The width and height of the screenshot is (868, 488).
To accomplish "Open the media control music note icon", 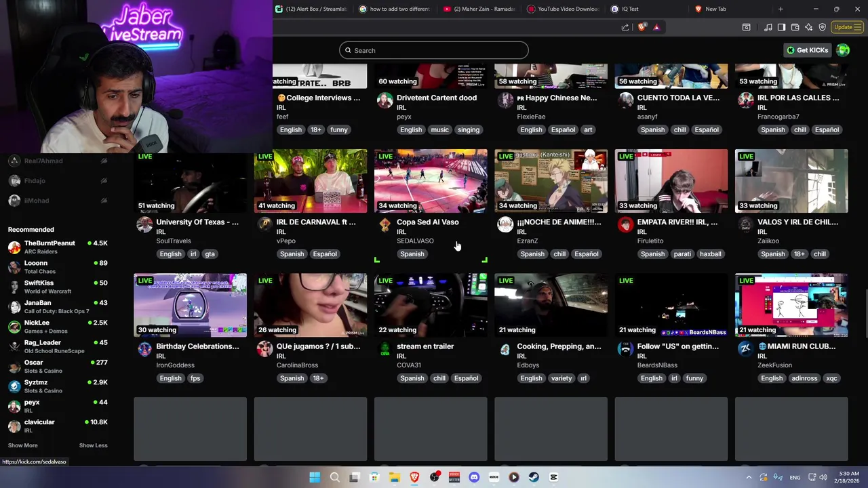I will point(768,27).
